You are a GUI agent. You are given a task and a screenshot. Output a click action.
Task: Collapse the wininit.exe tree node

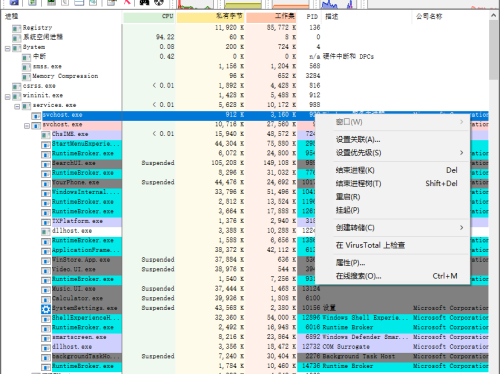[x=7, y=97]
